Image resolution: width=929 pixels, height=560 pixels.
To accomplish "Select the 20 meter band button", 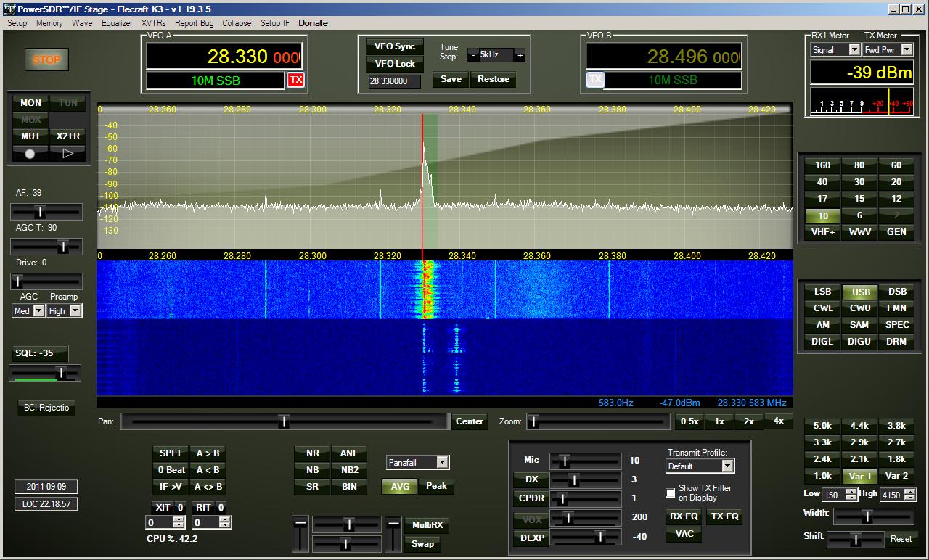I will [896, 182].
